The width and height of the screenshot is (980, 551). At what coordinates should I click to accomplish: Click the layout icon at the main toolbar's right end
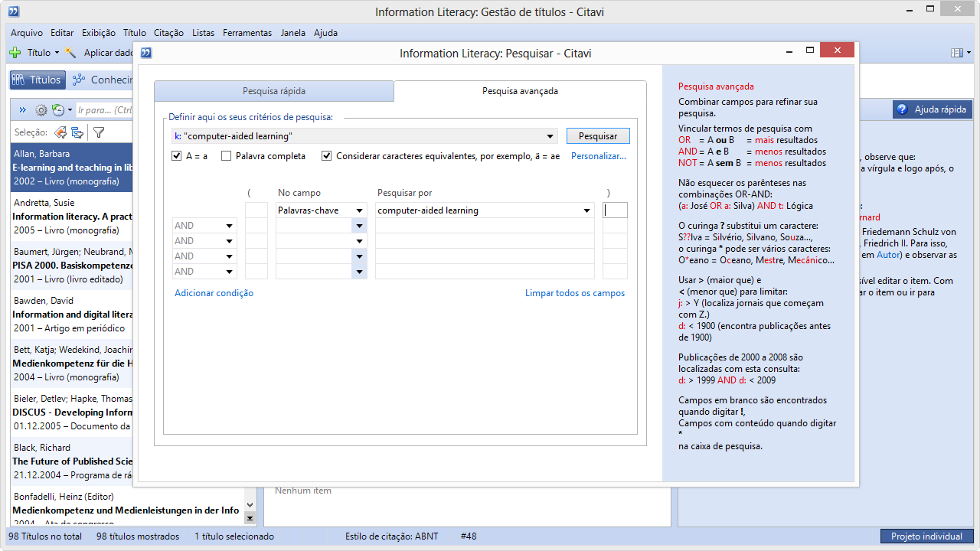coord(956,53)
